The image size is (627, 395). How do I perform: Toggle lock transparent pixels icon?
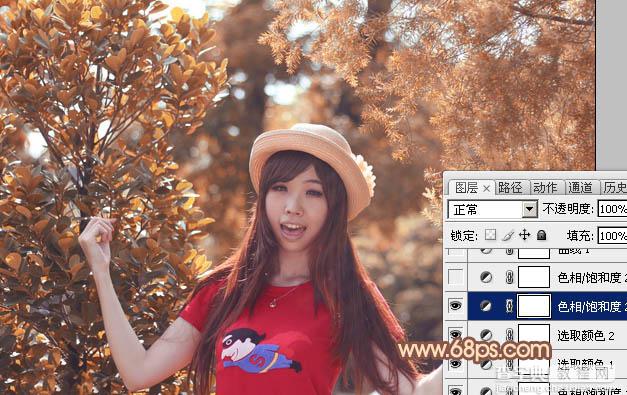[x=491, y=235]
